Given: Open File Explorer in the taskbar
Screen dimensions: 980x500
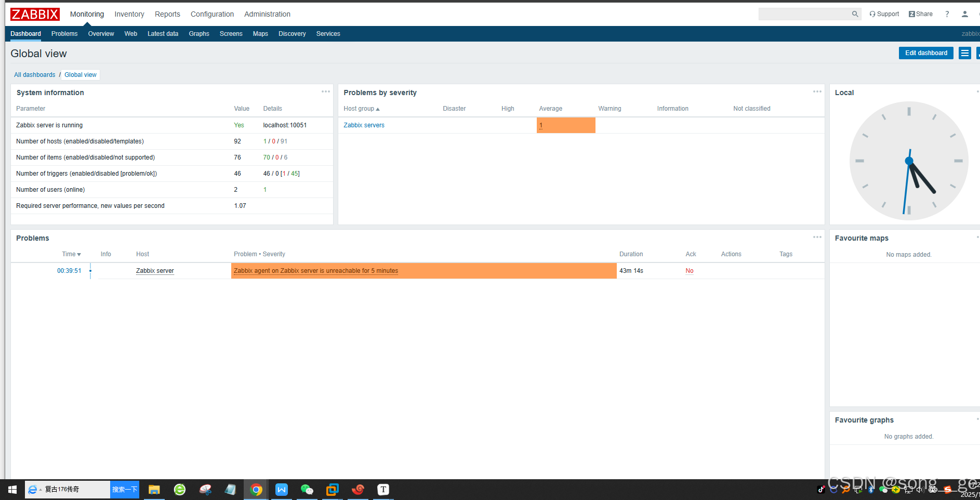Looking at the screenshot, I should (x=154, y=490).
